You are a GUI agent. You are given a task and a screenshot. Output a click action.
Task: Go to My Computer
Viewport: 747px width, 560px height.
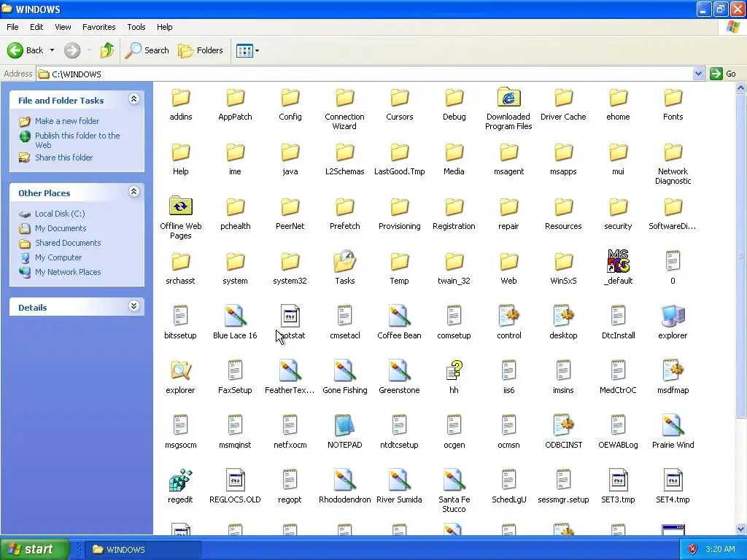(58, 257)
